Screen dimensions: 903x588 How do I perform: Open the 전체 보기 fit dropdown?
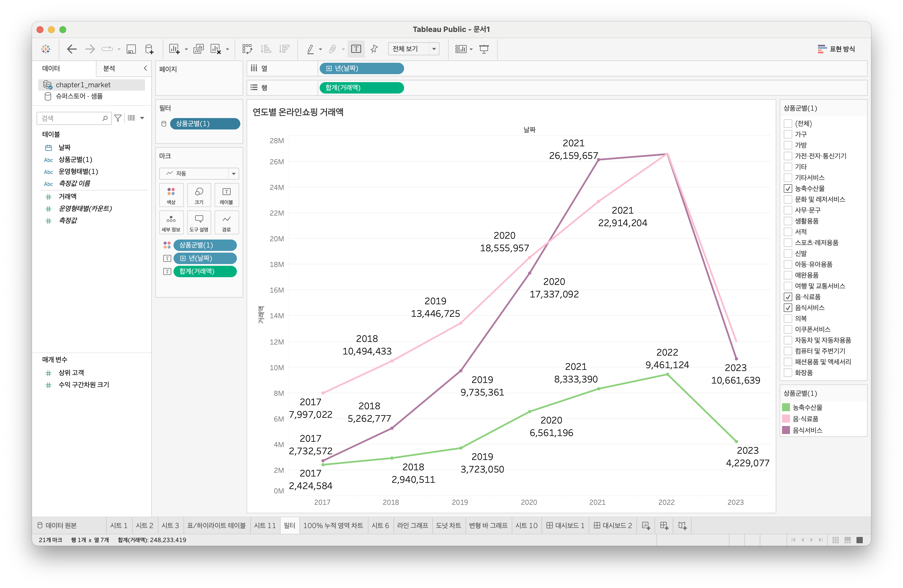click(434, 49)
